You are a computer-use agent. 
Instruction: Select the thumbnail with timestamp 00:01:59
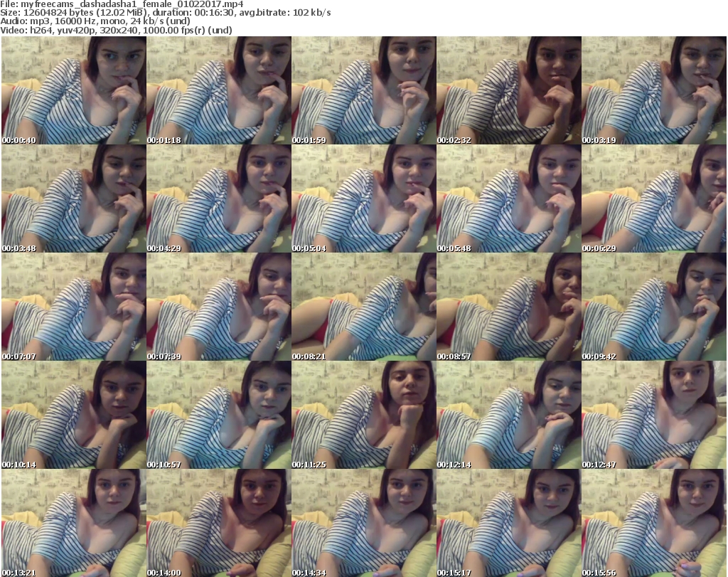coord(364,90)
